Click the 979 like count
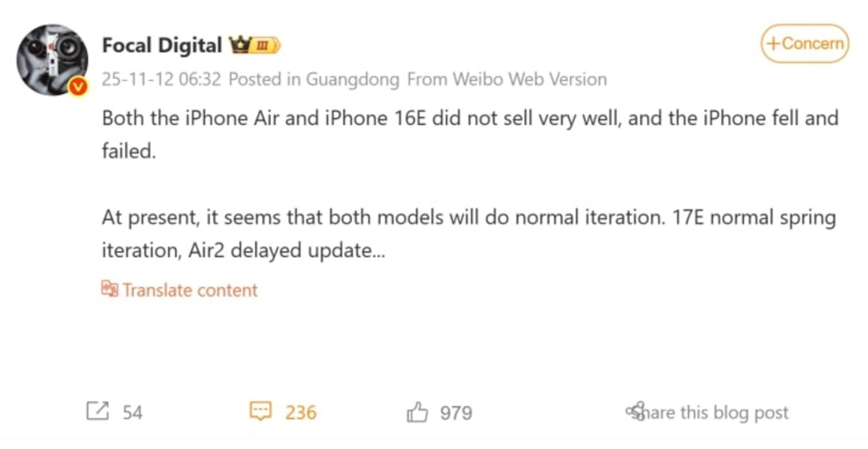 (456, 412)
